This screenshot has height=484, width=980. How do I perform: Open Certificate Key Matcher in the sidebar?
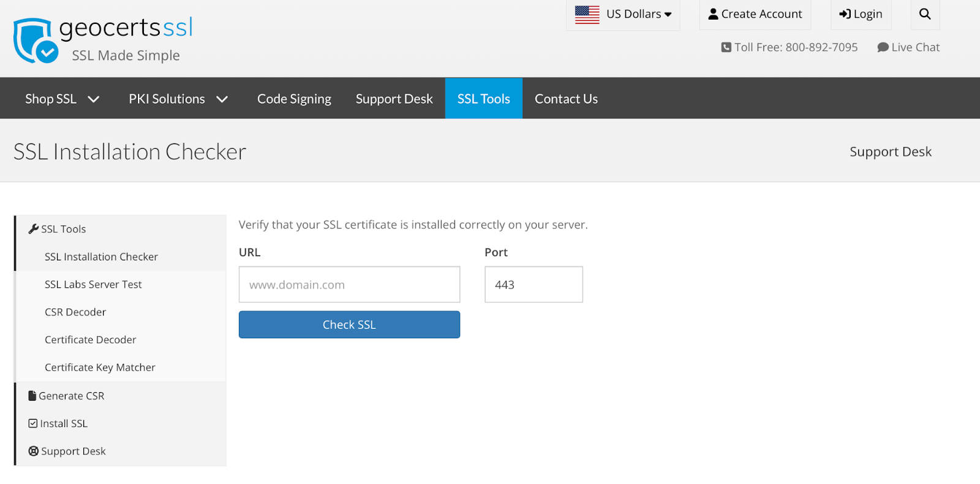click(100, 368)
